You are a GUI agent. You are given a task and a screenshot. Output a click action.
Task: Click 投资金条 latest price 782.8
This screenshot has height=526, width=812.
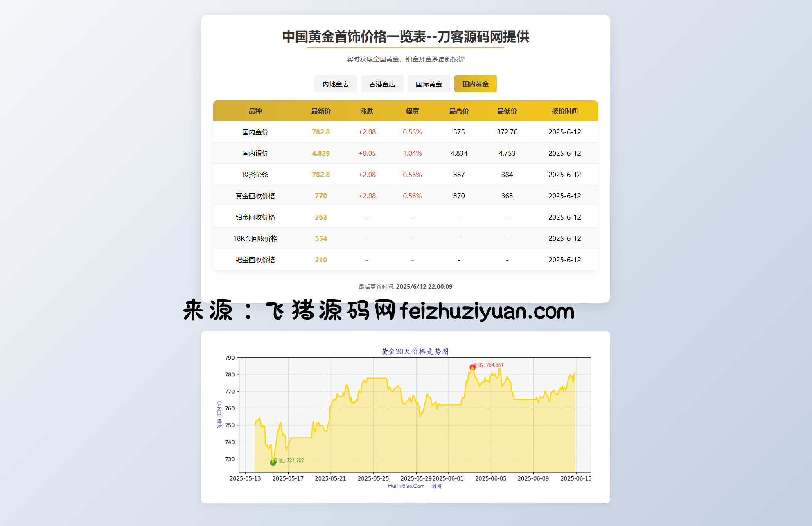321,175
